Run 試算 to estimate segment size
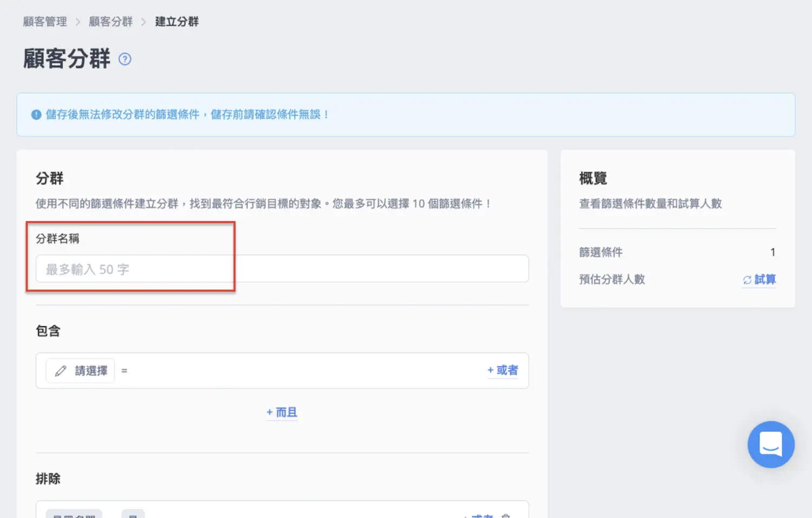This screenshot has width=812, height=518. click(x=764, y=280)
